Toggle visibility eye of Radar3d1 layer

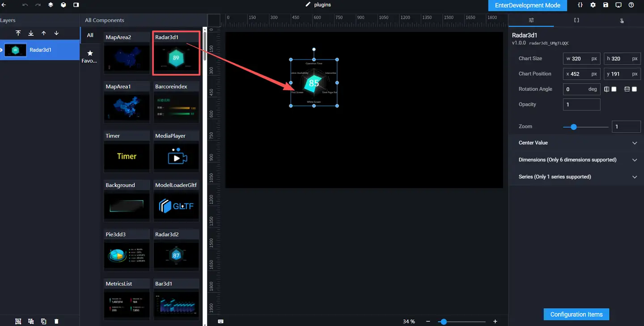coord(1,50)
